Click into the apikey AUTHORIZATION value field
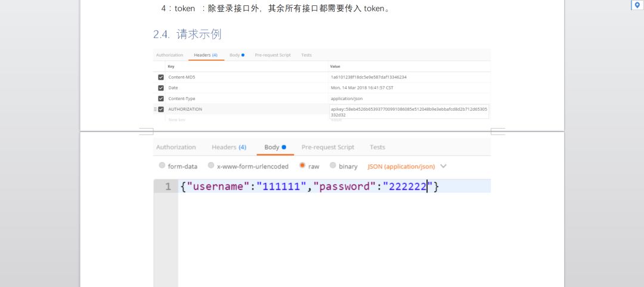The image size is (644, 287). (409, 112)
